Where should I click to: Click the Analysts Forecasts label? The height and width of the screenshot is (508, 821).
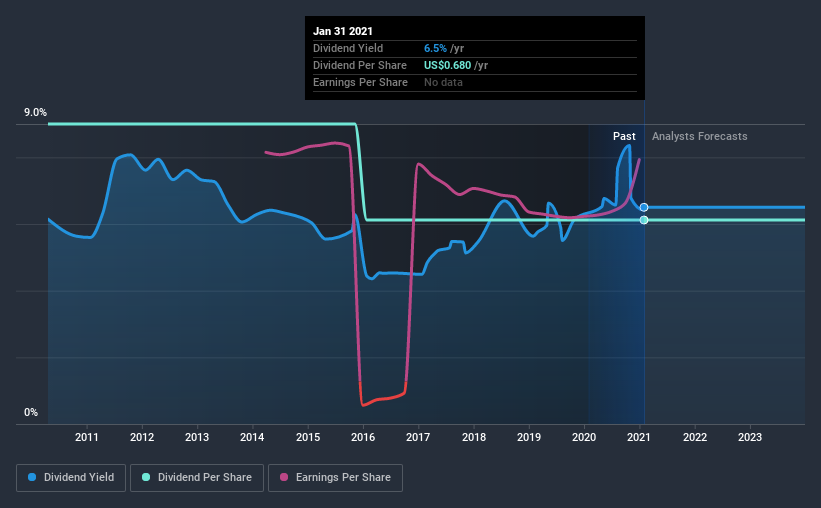pyautogui.click(x=700, y=136)
